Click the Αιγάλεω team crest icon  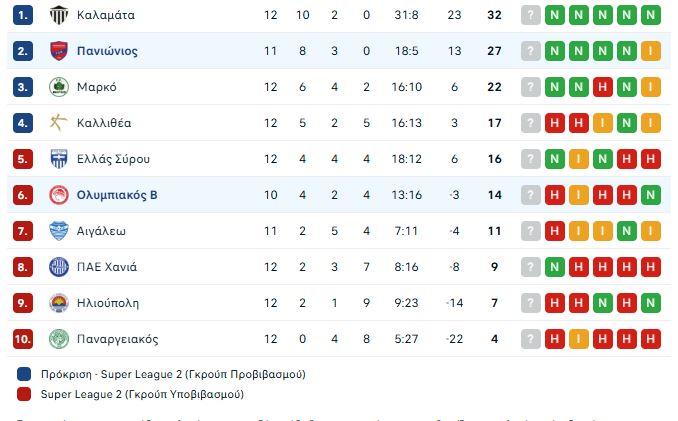[x=57, y=231]
